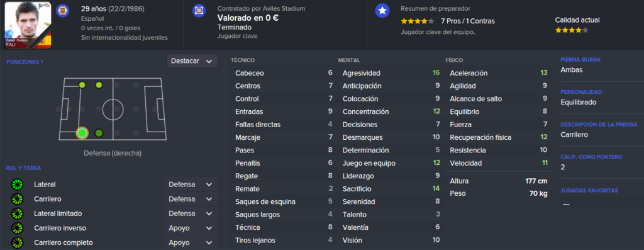Select the left defender position dot on pitch
Viewport: 644px width, 250px height.
point(82,85)
